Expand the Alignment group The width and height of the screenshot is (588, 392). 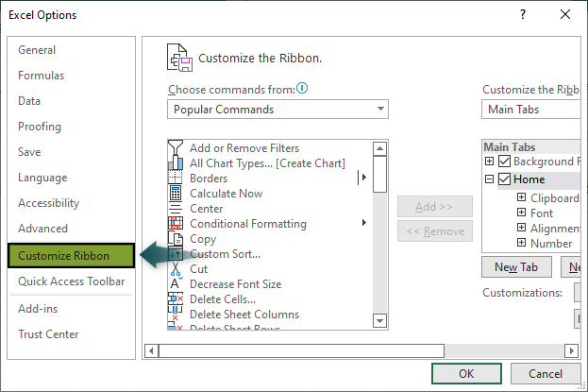click(x=521, y=228)
